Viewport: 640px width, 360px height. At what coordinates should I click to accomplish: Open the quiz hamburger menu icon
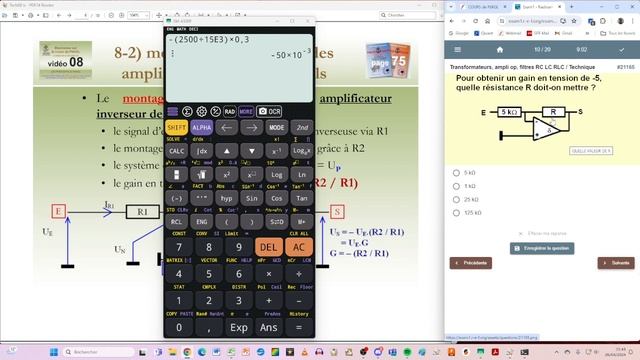(x=457, y=49)
